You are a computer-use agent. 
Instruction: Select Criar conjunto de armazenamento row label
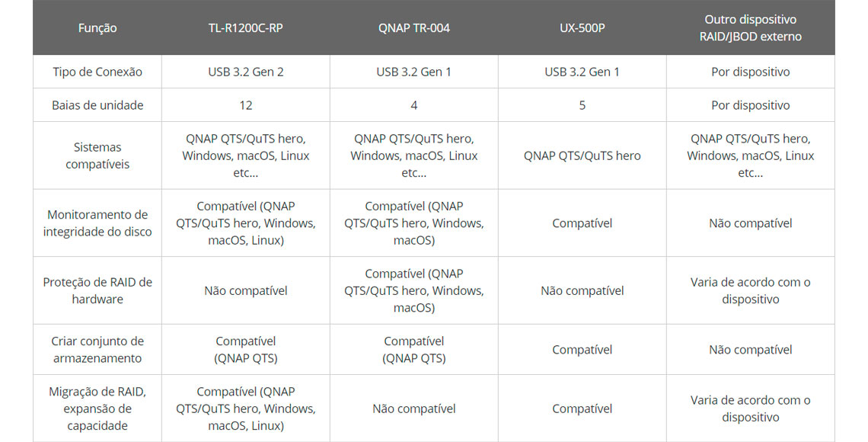point(97,350)
